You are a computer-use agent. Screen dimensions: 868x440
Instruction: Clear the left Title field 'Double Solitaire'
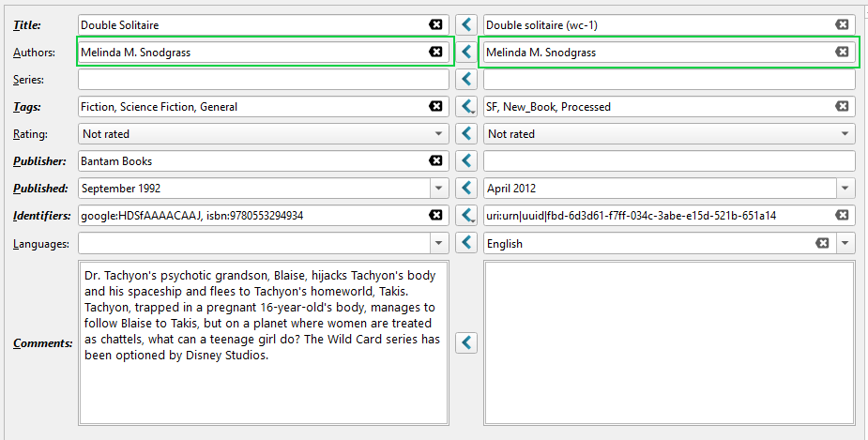point(435,24)
